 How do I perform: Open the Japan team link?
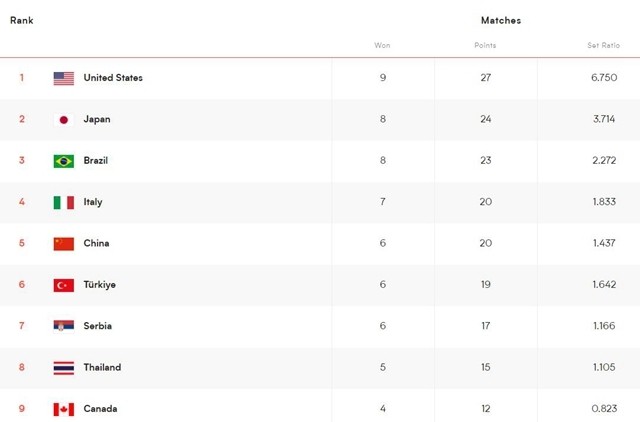point(97,119)
